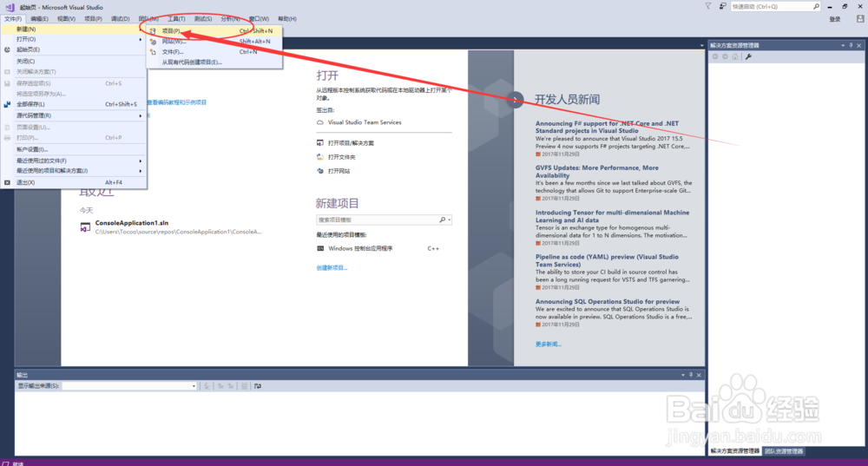Click the Visual Studio logo in title bar
The height and width of the screenshot is (466, 868).
[10, 7]
